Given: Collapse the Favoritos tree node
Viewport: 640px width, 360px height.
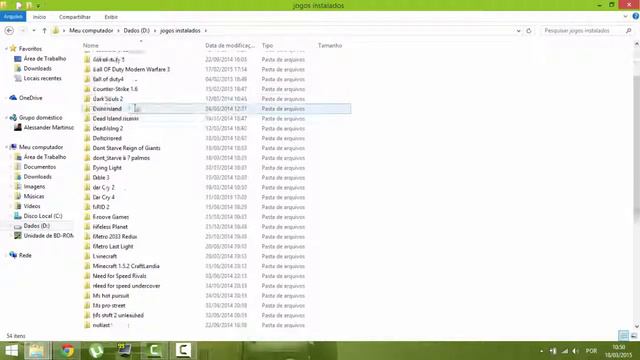Looking at the screenshot, I should pos(7,49).
